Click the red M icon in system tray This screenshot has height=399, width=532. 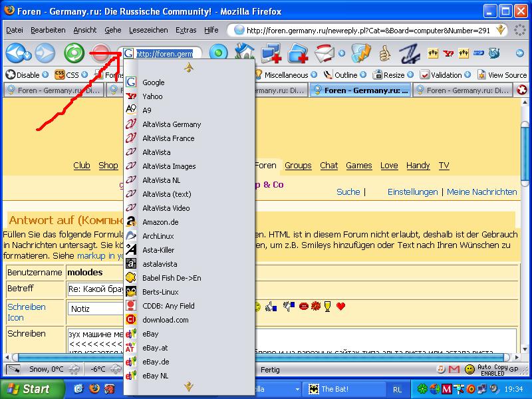pos(446,389)
